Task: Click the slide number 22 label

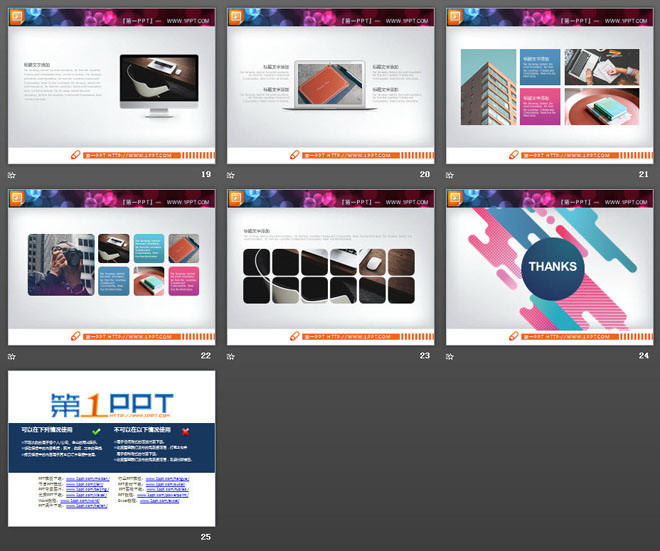Action: tap(205, 356)
